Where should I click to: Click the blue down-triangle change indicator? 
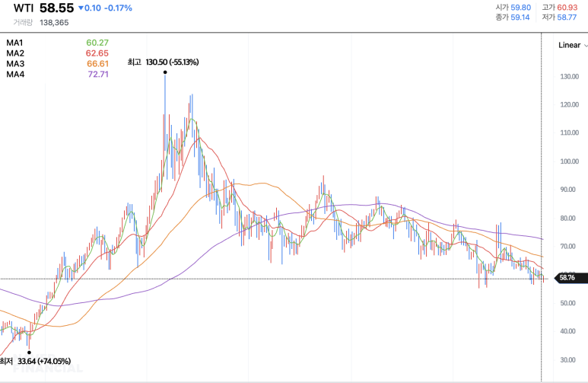point(81,8)
